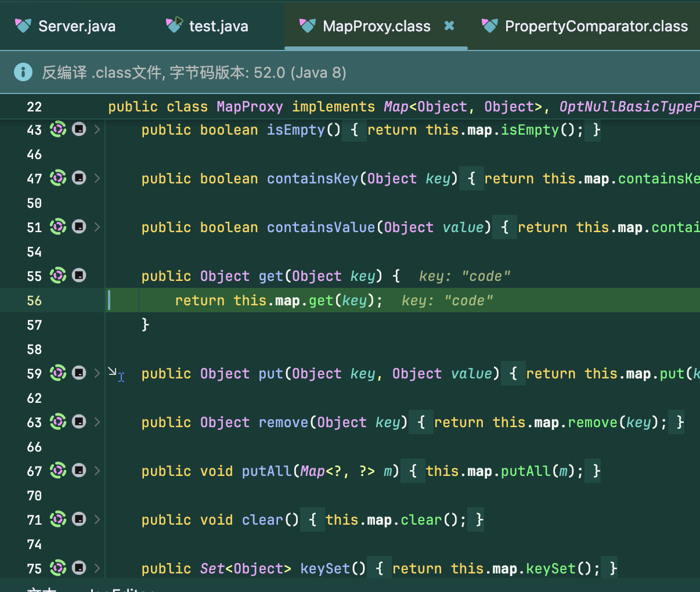Click the file icon on test.java tab
This screenshot has height=592, width=700.
click(x=174, y=25)
